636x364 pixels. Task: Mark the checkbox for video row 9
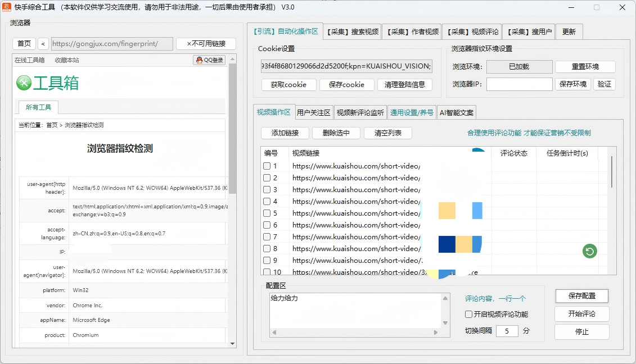267,260
